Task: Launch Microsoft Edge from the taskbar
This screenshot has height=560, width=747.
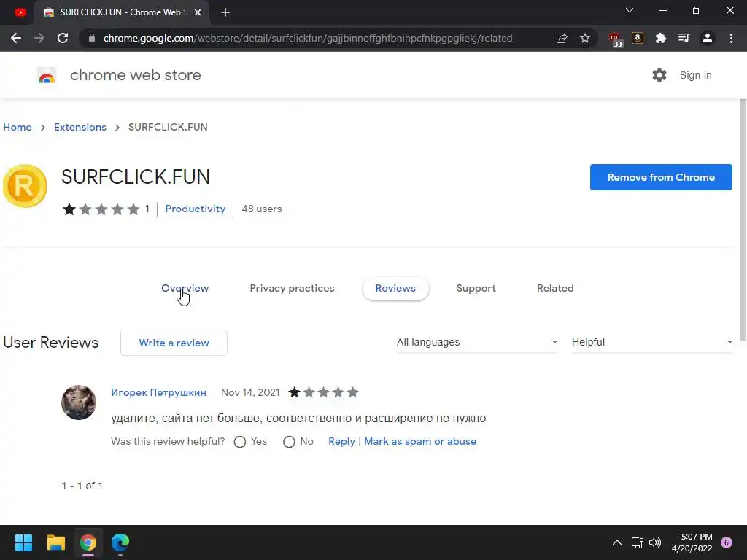Action: 120,542
